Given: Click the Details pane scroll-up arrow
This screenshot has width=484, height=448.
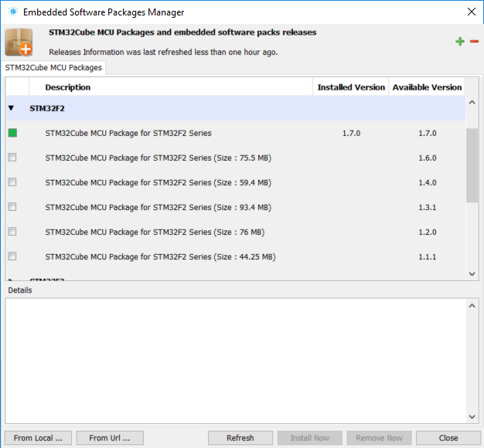Looking at the screenshot, I should (x=472, y=306).
